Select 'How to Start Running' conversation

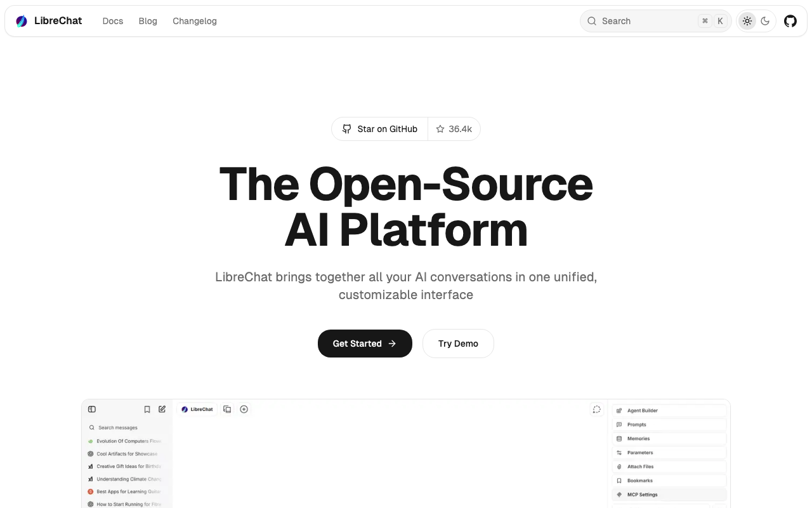point(126,504)
